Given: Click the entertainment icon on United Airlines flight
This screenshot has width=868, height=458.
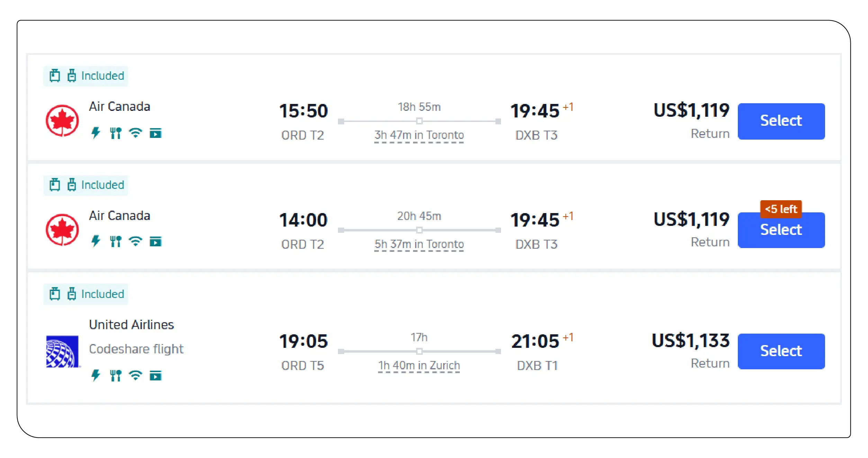Looking at the screenshot, I should click(155, 375).
